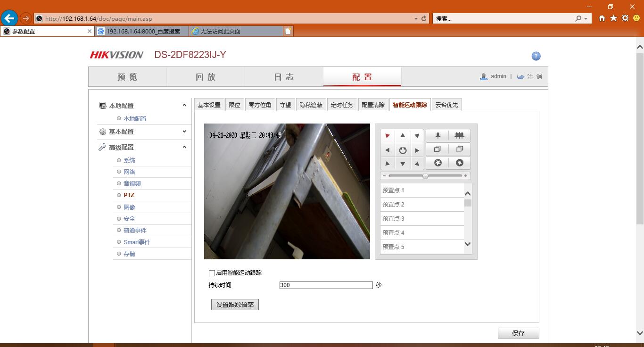The height and width of the screenshot is (347, 644).
Task: Select the 配置 configuration tab
Action: pyautogui.click(x=362, y=77)
